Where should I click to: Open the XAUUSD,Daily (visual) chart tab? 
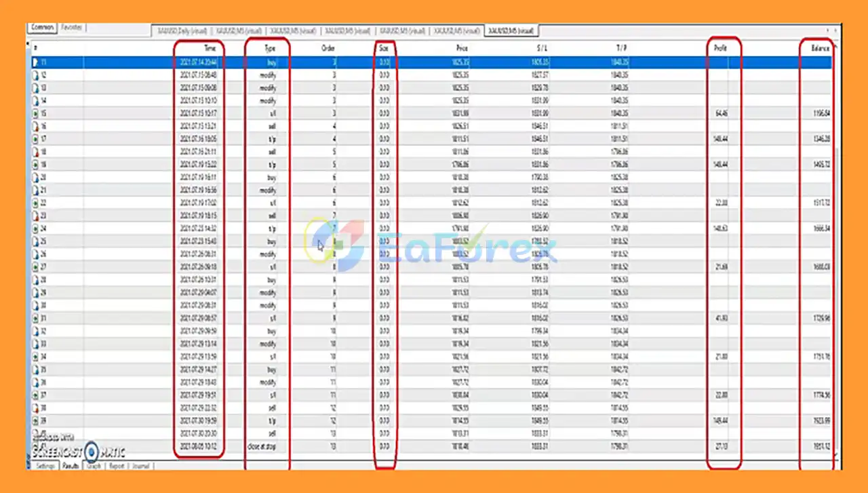coord(182,31)
